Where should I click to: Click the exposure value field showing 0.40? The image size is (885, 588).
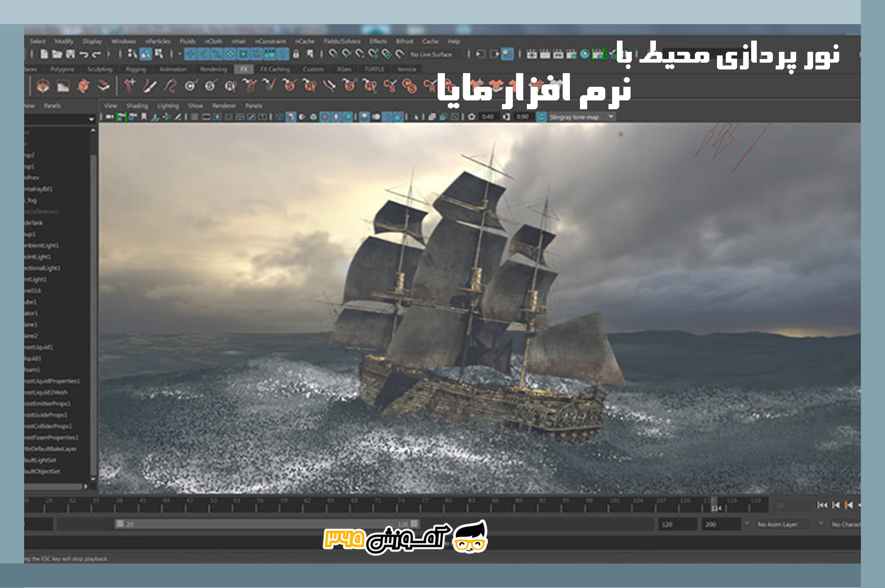click(x=488, y=117)
